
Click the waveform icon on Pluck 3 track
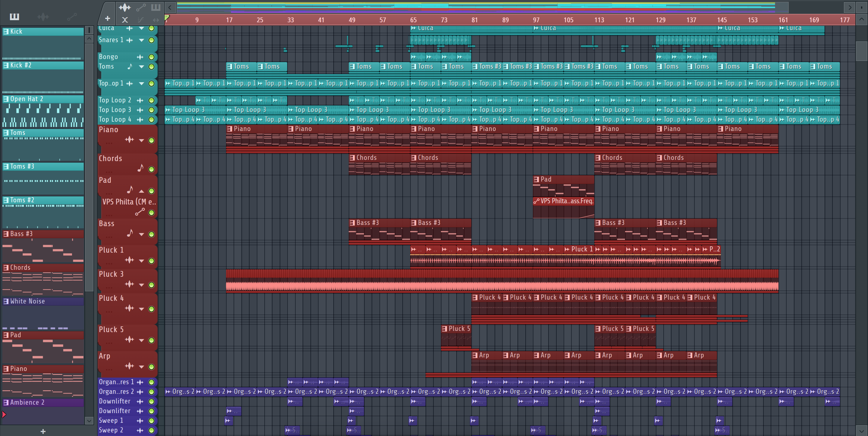pyautogui.click(x=129, y=285)
